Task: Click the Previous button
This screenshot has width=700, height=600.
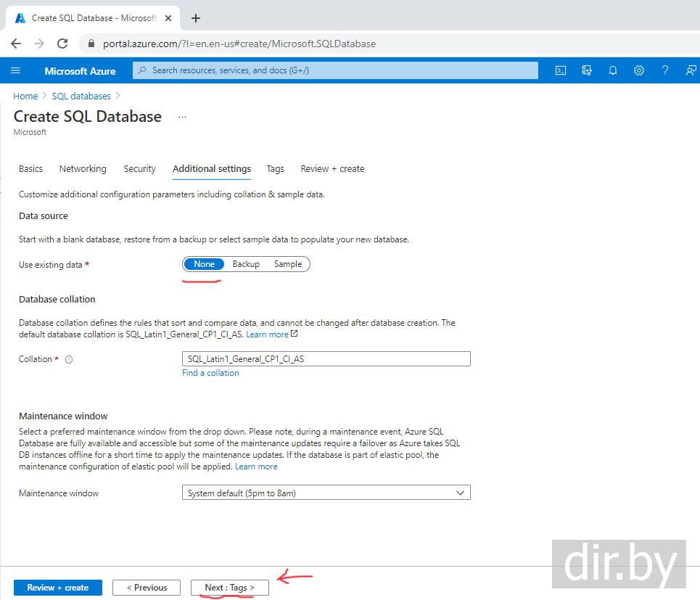Action: point(147,588)
